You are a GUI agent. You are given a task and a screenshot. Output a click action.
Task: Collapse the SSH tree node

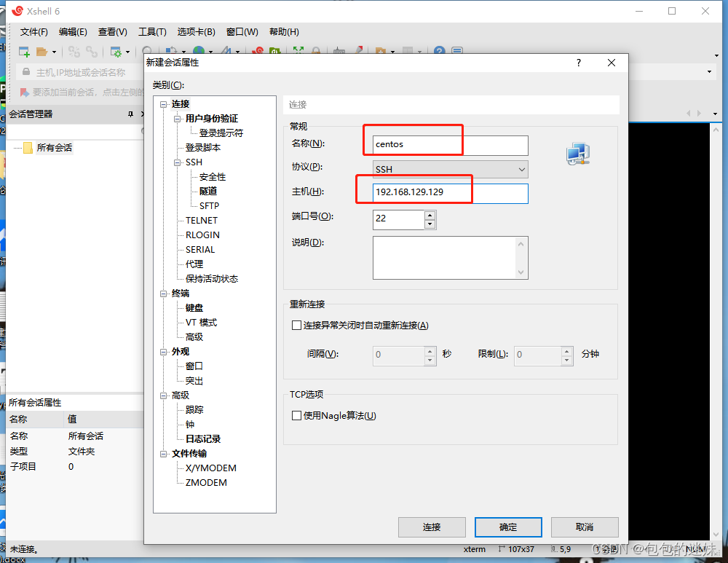pyautogui.click(x=178, y=162)
